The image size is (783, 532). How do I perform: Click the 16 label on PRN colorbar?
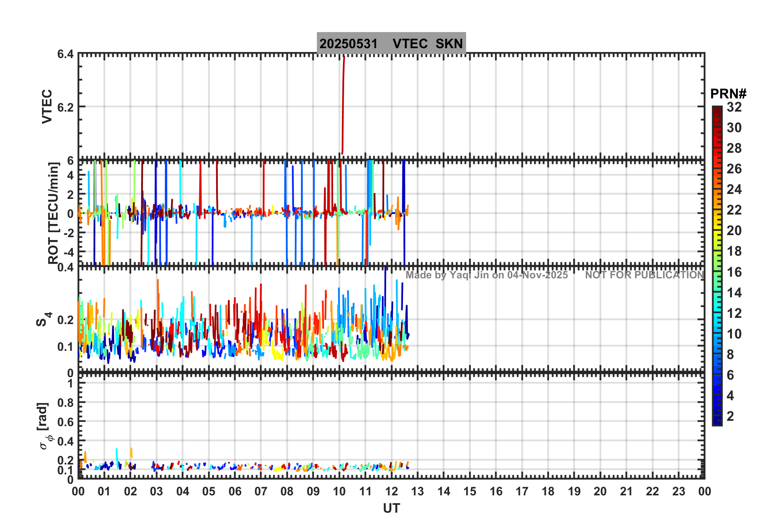[734, 272]
